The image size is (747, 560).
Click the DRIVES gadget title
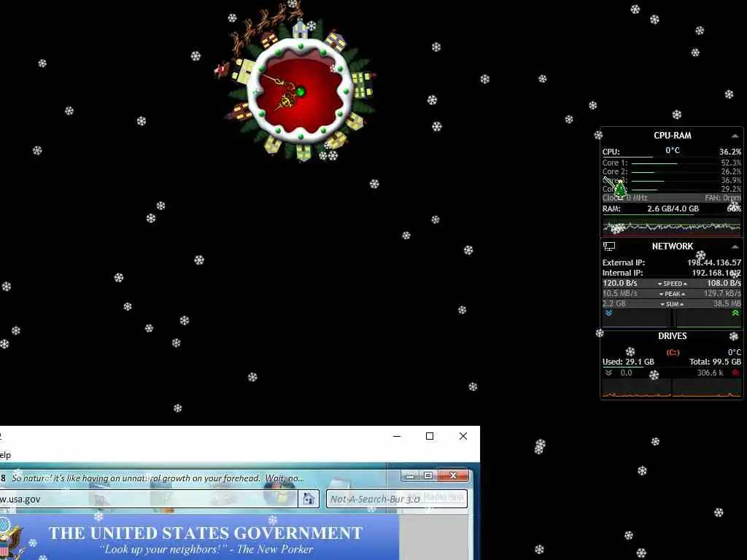click(x=672, y=336)
